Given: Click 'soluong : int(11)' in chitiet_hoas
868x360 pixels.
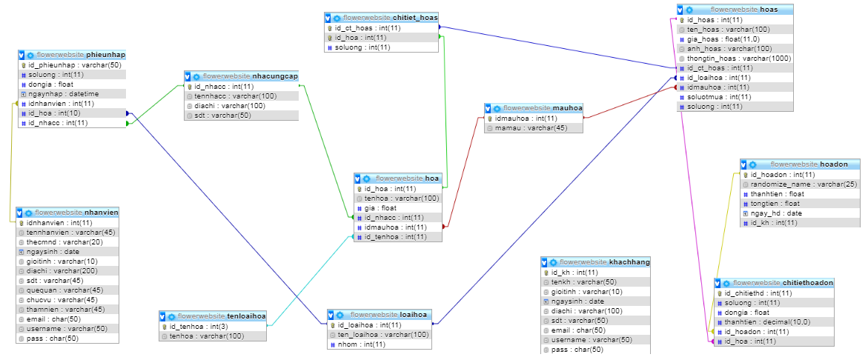Looking at the screenshot, I should [x=382, y=47].
